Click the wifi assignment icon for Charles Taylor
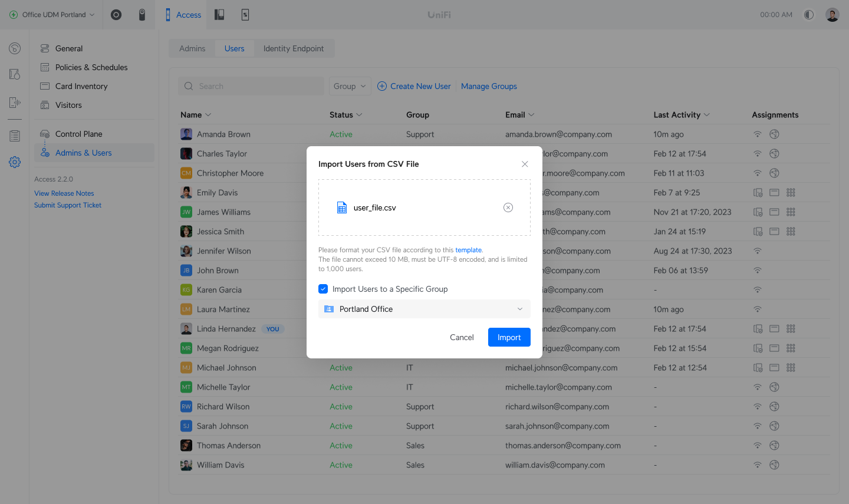The width and height of the screenshot is (849, 504). pyautogui.click(x=758, y=154)
